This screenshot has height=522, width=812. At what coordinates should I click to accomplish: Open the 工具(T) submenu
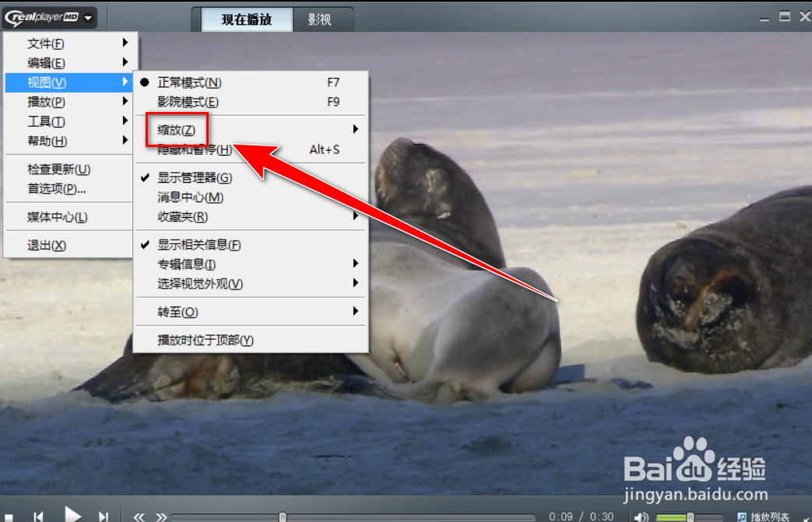[70, 121]
